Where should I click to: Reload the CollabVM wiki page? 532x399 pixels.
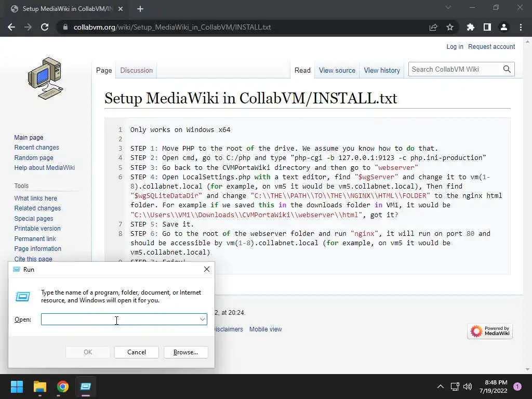[45, 27]
